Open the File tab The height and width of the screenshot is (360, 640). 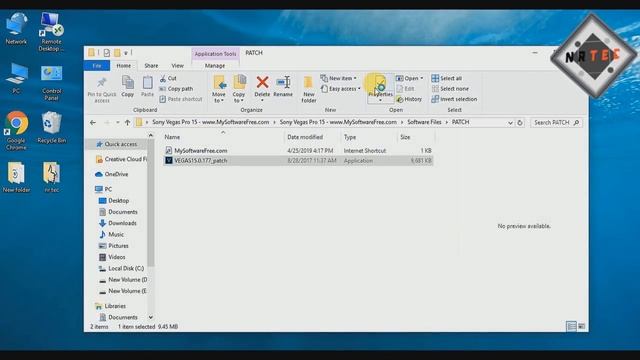pyautogui.click(x=97, y=66)
